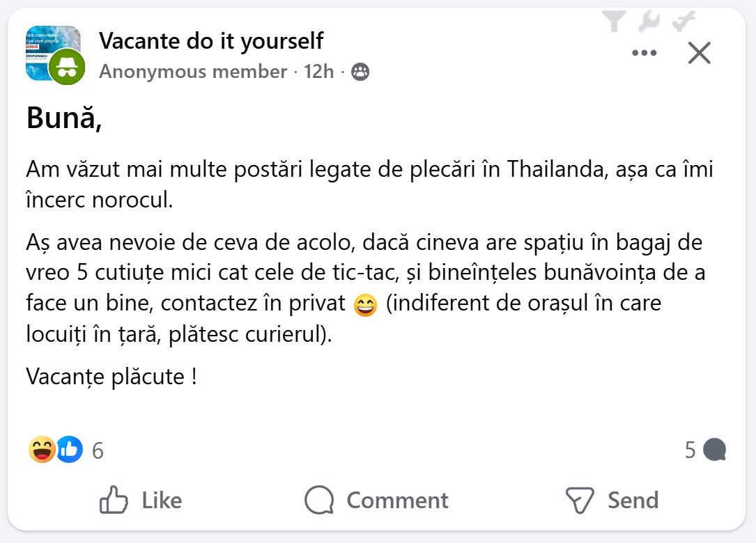
Task: Click the blue thumbs-up reaction icon
Action: click(x=70, y=450)
